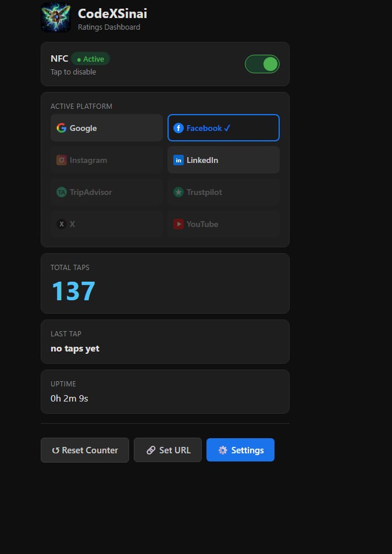Click the TripAdvisor TA icon
This screenshot has height=554, width=392.
click(62, 192)
